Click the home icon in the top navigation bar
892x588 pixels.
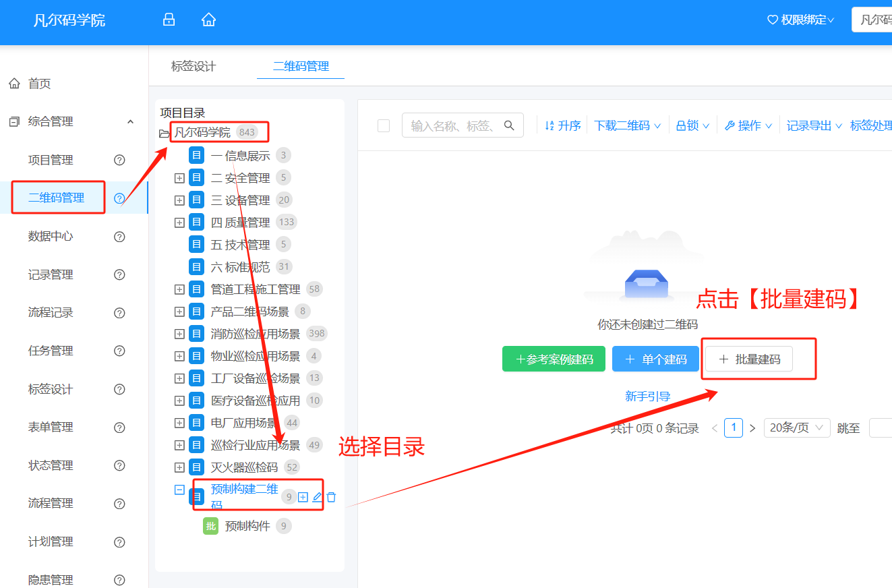click(x=208, y=20)
